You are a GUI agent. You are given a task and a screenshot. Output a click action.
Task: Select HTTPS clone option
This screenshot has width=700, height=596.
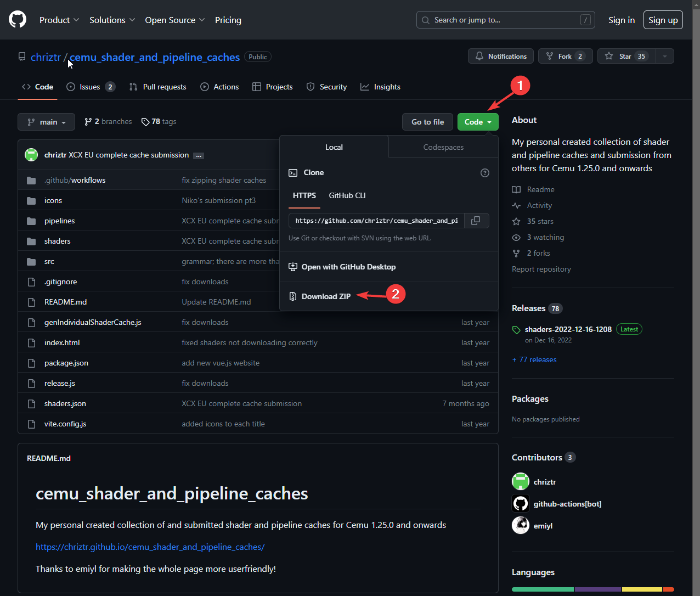coord(304,195)
